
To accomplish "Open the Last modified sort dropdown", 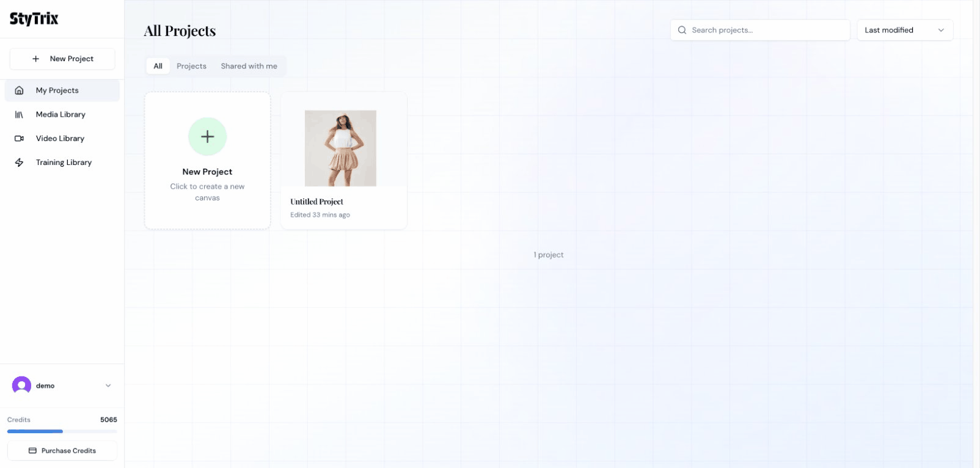I will point(904,30).
